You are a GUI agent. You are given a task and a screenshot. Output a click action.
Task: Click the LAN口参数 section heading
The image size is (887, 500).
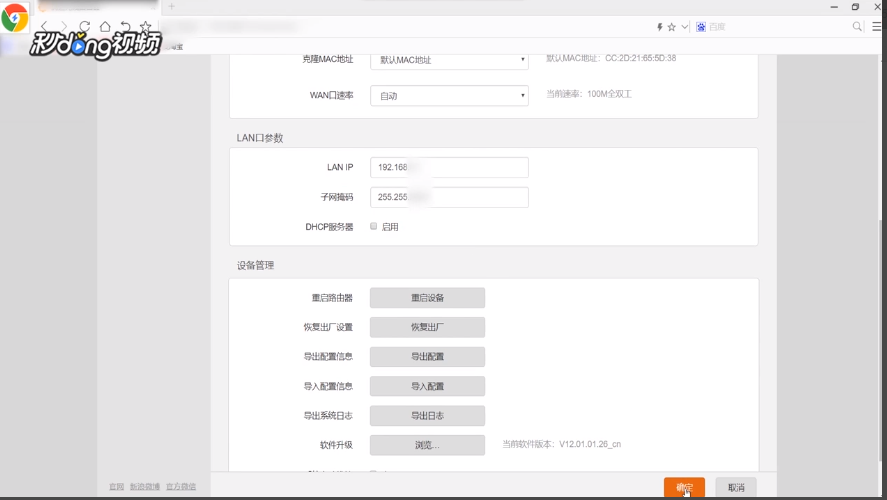tap(260, 138)
